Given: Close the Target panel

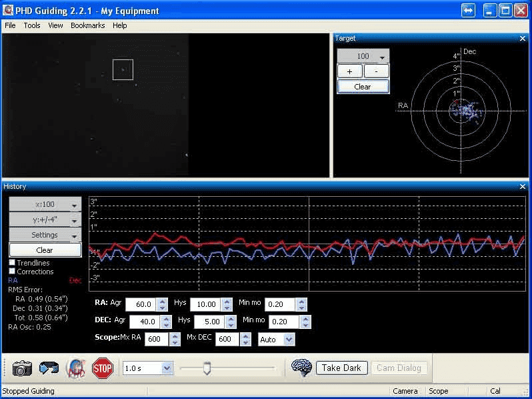Looking at the screenshot, I should point(523,39).
